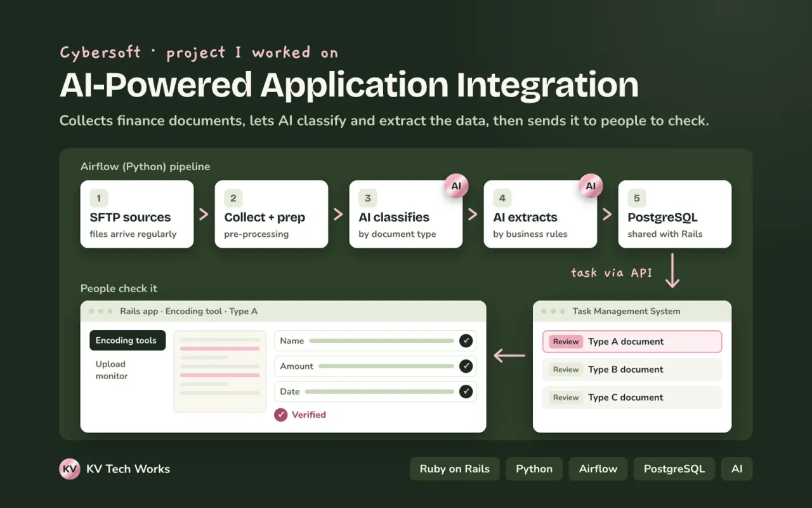Viewport: 812px width, 508px height.
Task: Toggle the checkmark on the Amount field
Action: tap(466, 366)
